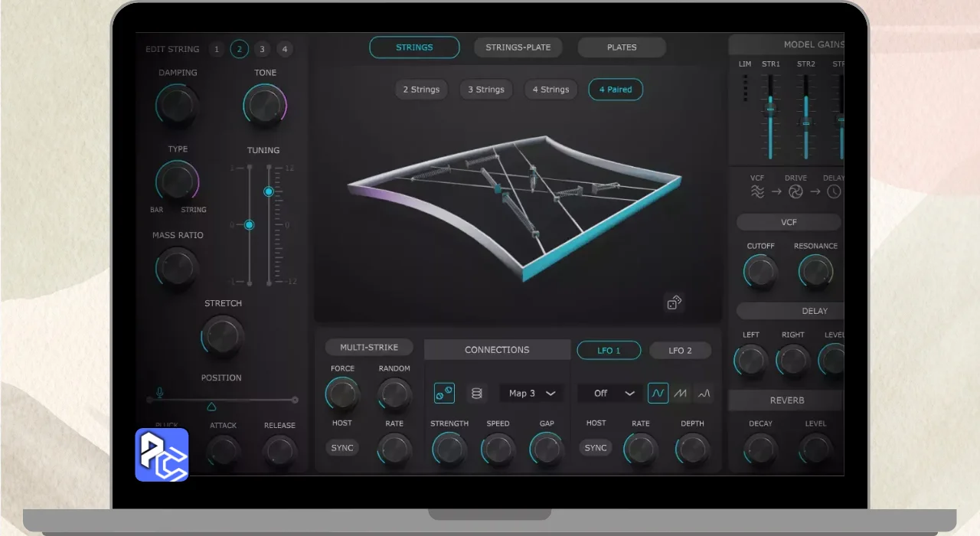Select string 3 for editing
The image size is (980, 536).
pyautogui.click(x=262, y=49)
